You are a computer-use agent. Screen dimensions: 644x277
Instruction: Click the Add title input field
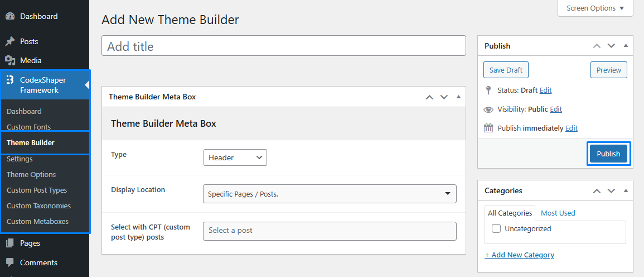284,46
